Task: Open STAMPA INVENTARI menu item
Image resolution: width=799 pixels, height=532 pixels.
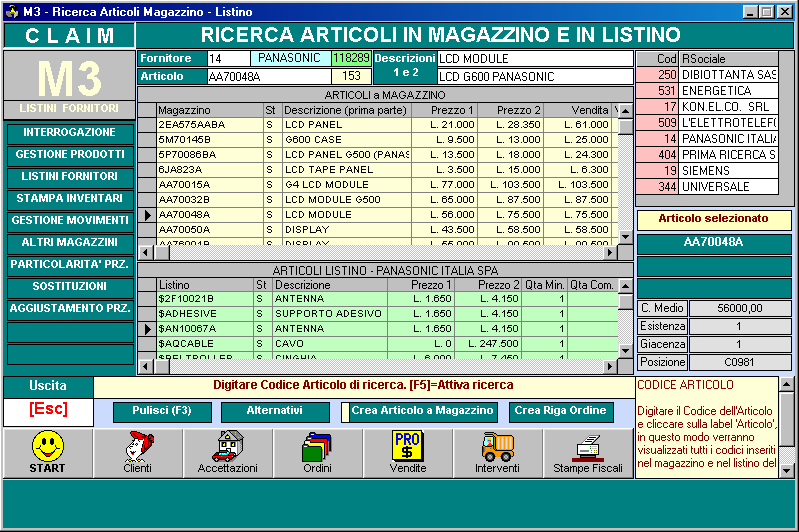Action: [69, 198]
